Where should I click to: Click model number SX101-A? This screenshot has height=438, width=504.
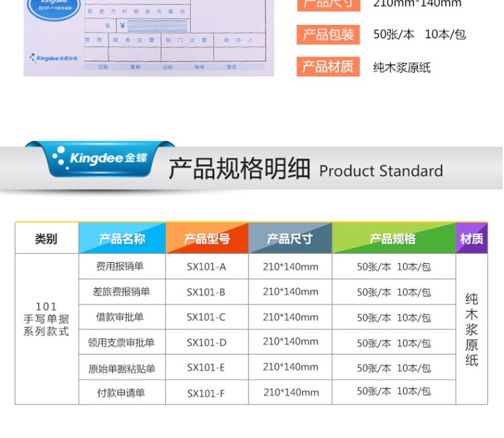(x=206, y=267)
